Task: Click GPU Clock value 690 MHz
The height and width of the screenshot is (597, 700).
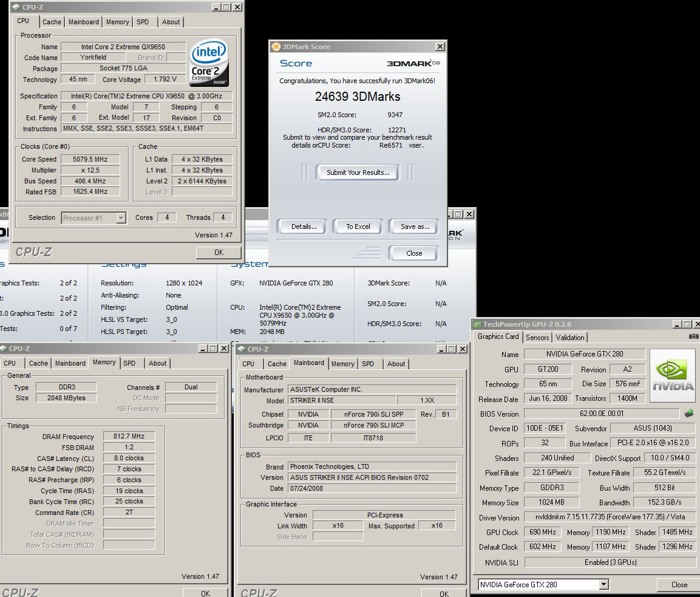Action: 542,532
